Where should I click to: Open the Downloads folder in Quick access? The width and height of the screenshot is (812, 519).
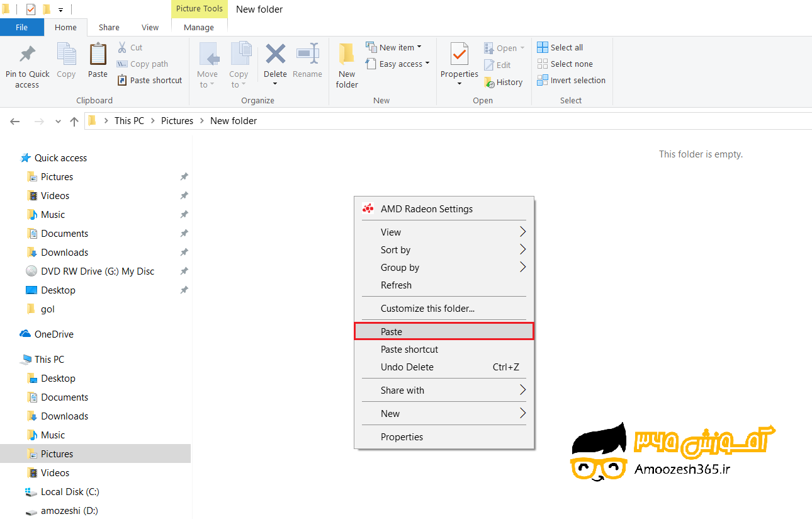pyautogui.click(x=63, y=252)
